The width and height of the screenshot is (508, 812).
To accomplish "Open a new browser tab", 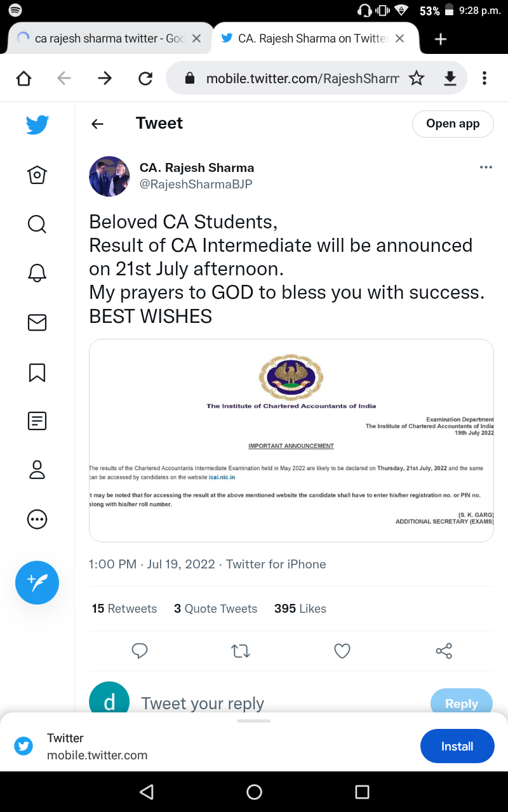I will coord(441,39).
